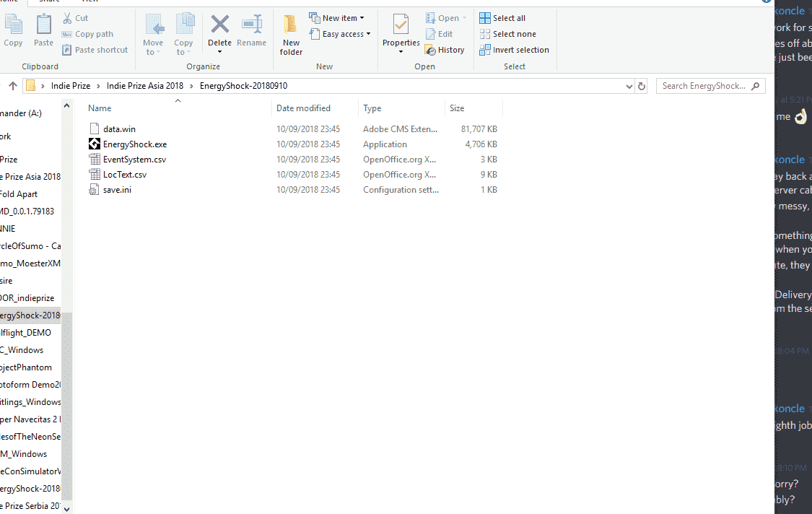
Task: Open C_Windows folder in navigation pane
Action: [22, 350]
